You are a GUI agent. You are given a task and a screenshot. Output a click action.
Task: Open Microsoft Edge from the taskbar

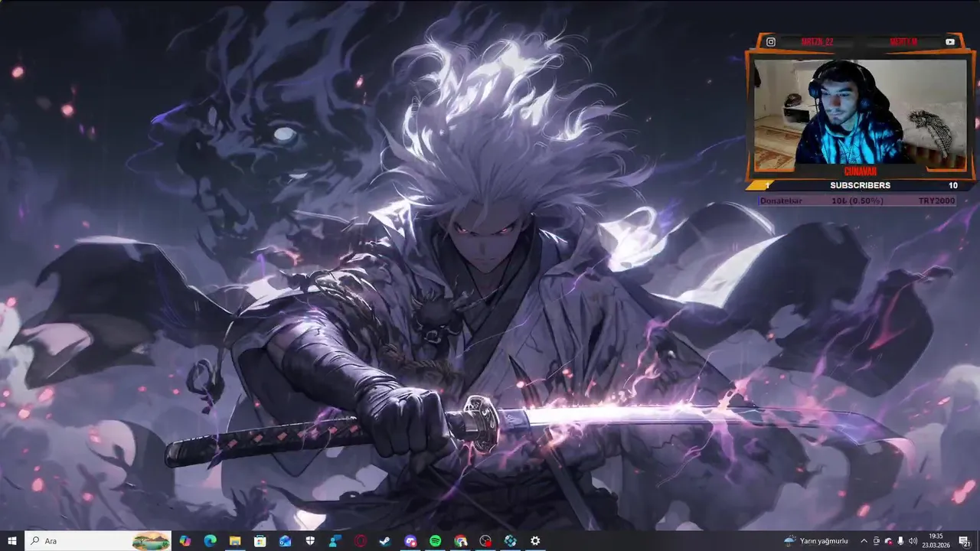point(210,541)
